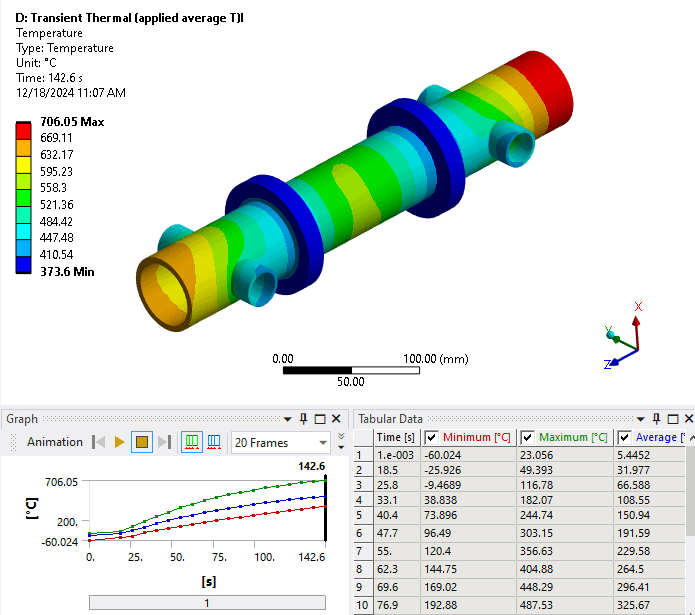Pin the Graph panel

tap(303, 419)
